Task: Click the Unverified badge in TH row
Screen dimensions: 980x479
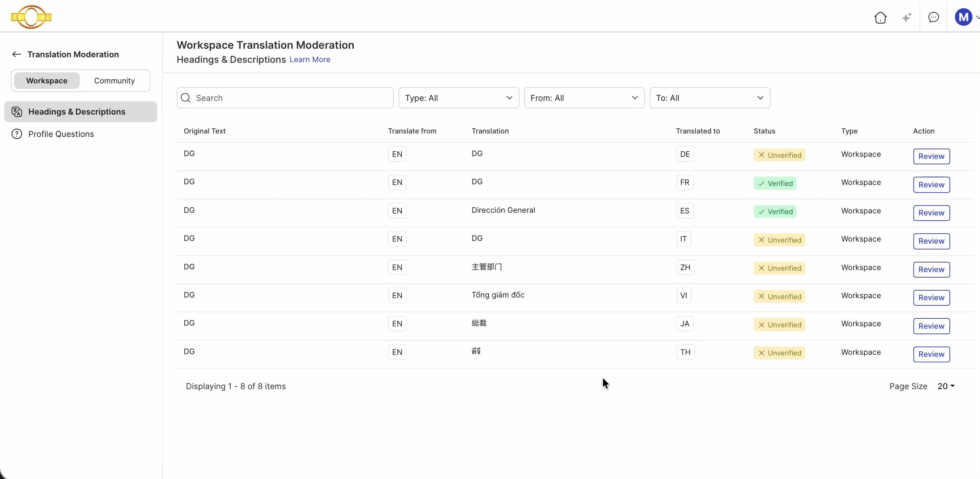Action: 779,353
